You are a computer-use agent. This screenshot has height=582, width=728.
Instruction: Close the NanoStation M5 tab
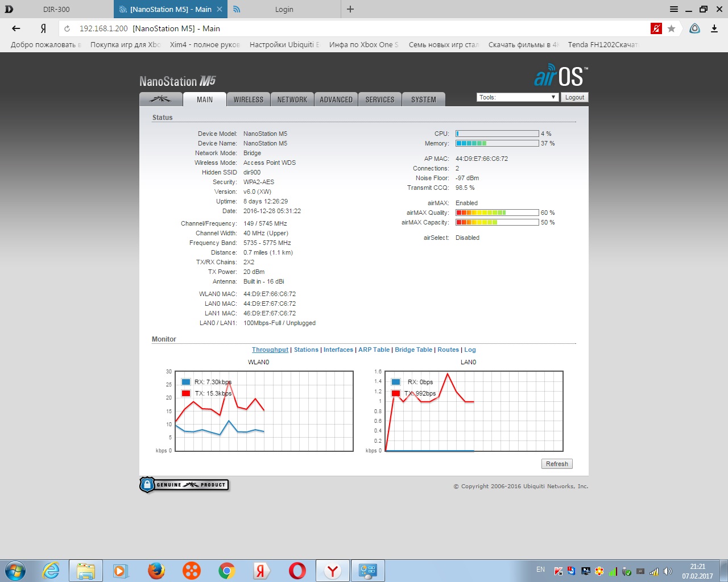pyautogui.click(x=220, y=9)
